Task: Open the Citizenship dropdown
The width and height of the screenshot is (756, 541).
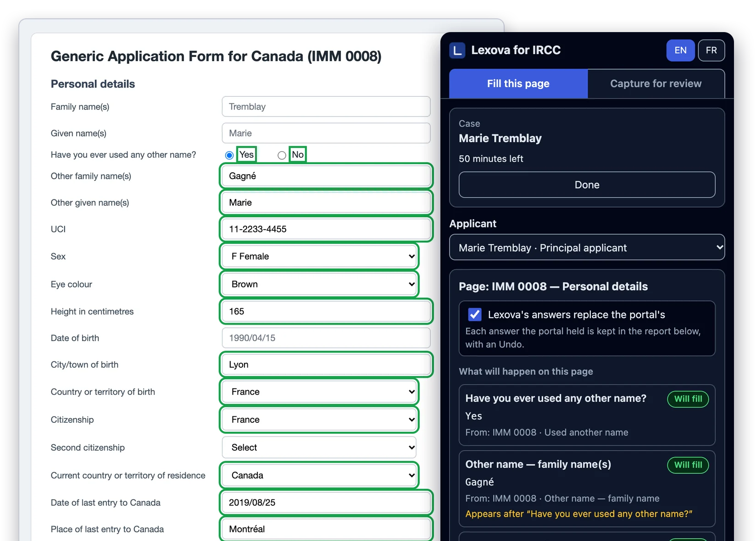Action: coord(319,420)
